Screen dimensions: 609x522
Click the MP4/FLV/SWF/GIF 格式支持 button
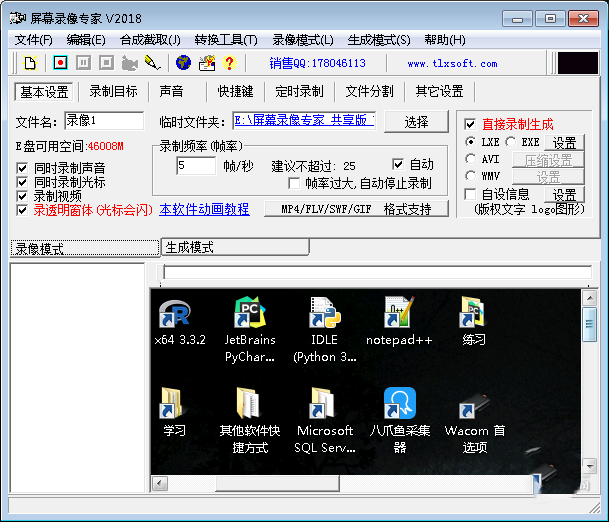tap(356, 210)
